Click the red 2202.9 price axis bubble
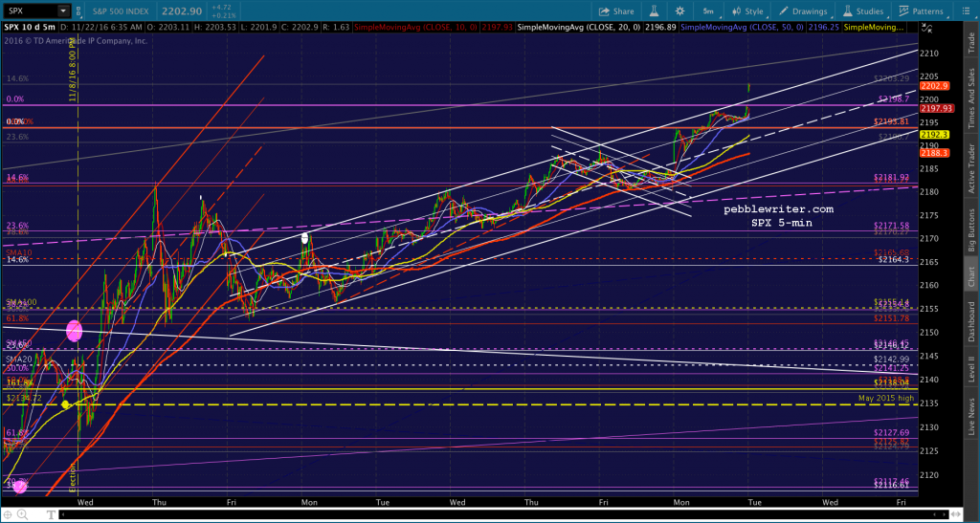The width and height of the screenshot is (980, 523). point(934,86)
